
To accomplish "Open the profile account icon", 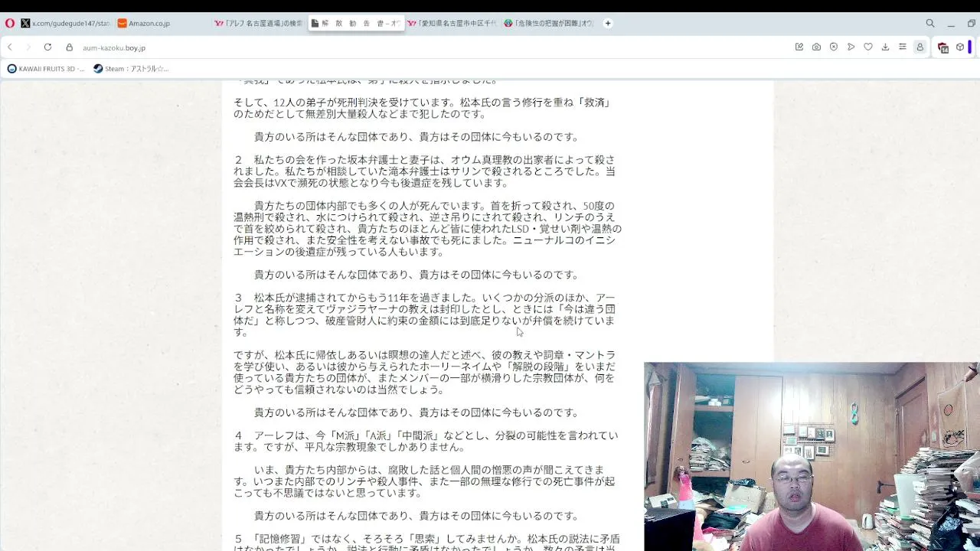I will [x=920, y=47].
